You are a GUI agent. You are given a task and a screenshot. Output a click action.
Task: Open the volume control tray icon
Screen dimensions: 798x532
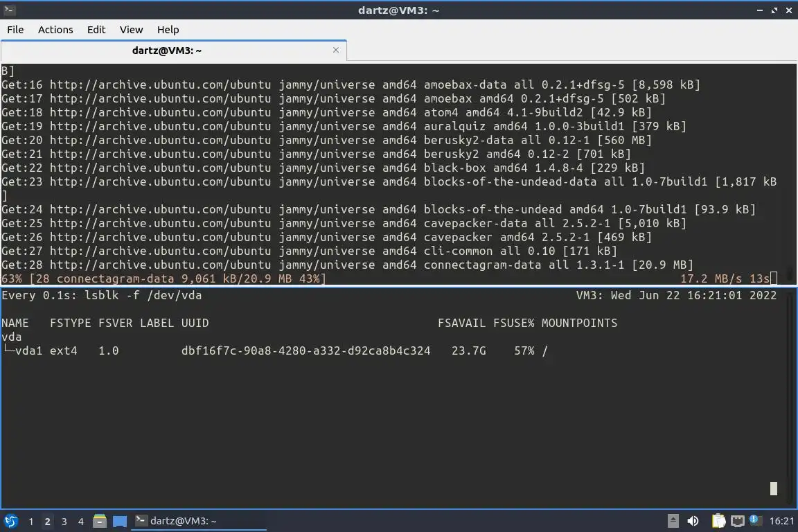click(693, 521)
